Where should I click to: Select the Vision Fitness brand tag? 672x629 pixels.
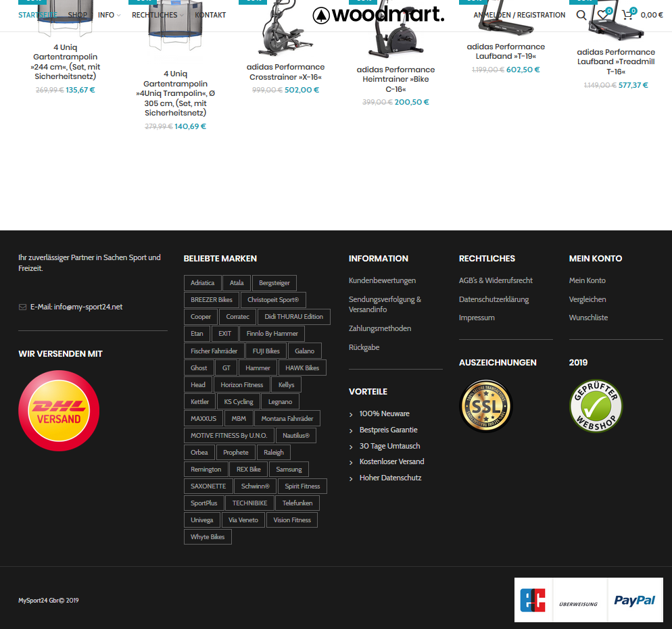[292, 520]
